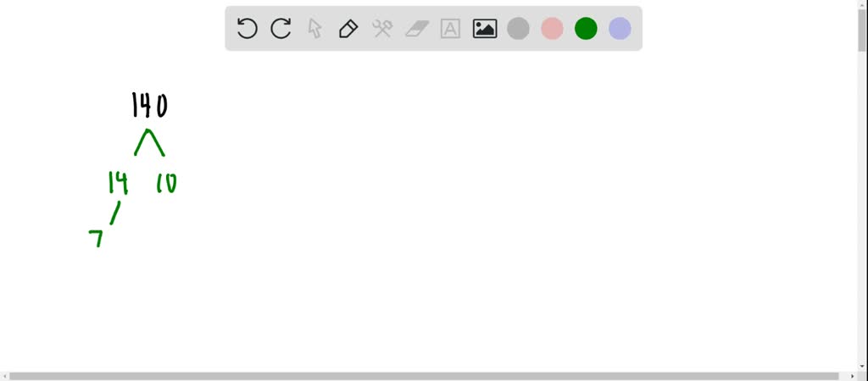This screenshot has width=868, height=381.
Task: Pick the pink color swatch
Action: (552, 28)
